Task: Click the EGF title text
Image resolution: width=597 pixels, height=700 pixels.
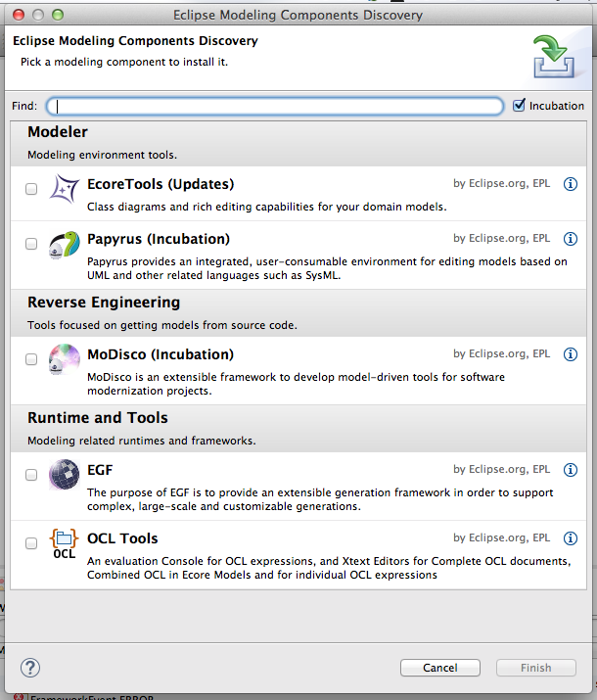Action: pos(100,470)
